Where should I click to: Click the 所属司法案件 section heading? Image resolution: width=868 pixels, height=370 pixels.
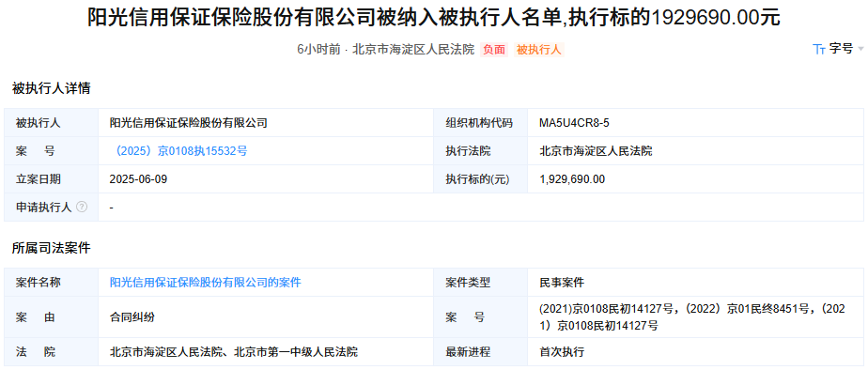point(51,248)
